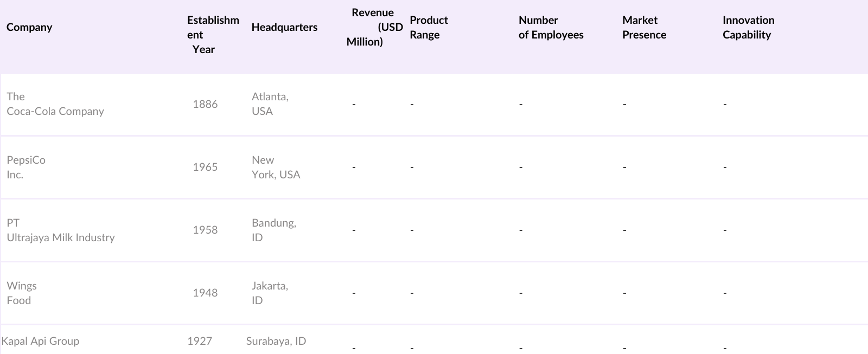Viewport: 868px width, 354px height.
Task: Click PT Ultrajaya Milk Industry row name
Action: [x=61, y=230]
